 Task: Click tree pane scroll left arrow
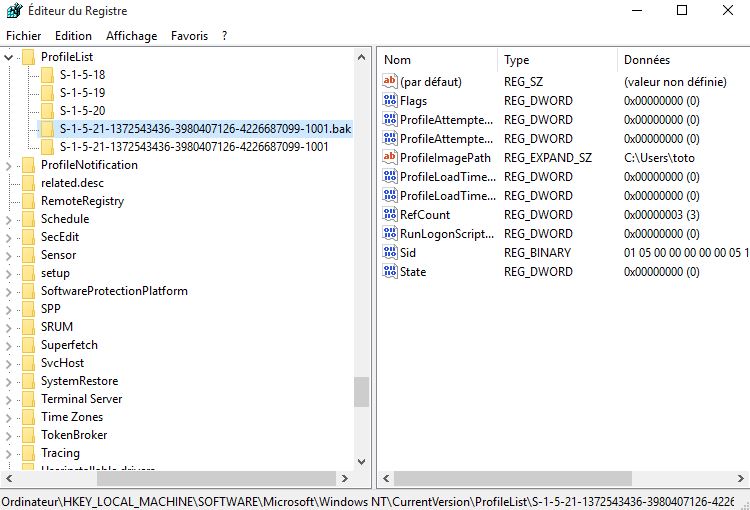pos(9,478)
